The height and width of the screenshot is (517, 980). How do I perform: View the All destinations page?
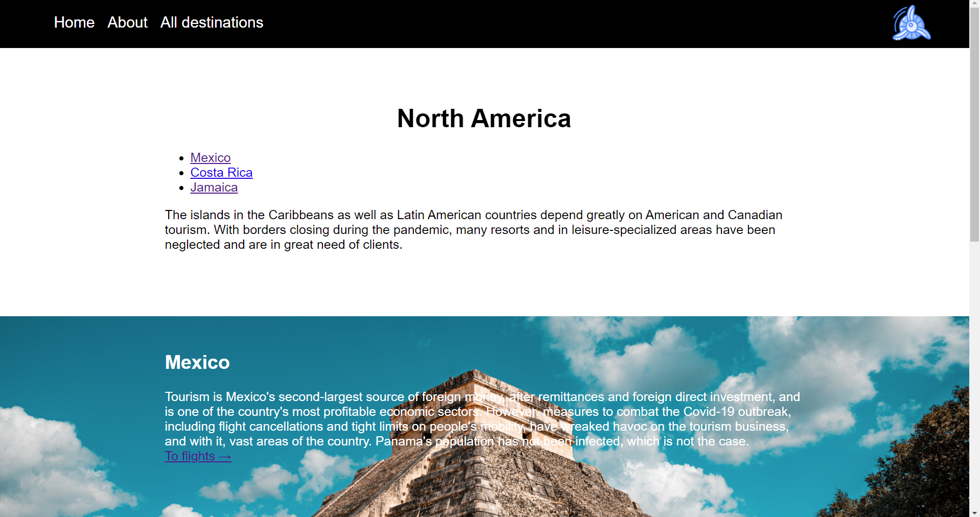pyautogui.click(x=212, y=22)
